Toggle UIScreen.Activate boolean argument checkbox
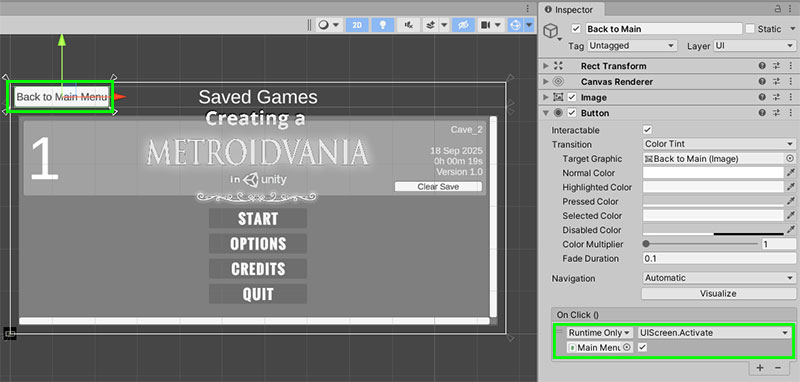Image resolution: width=800 pixels, height=382 pixels. click(x=642, y=347)
